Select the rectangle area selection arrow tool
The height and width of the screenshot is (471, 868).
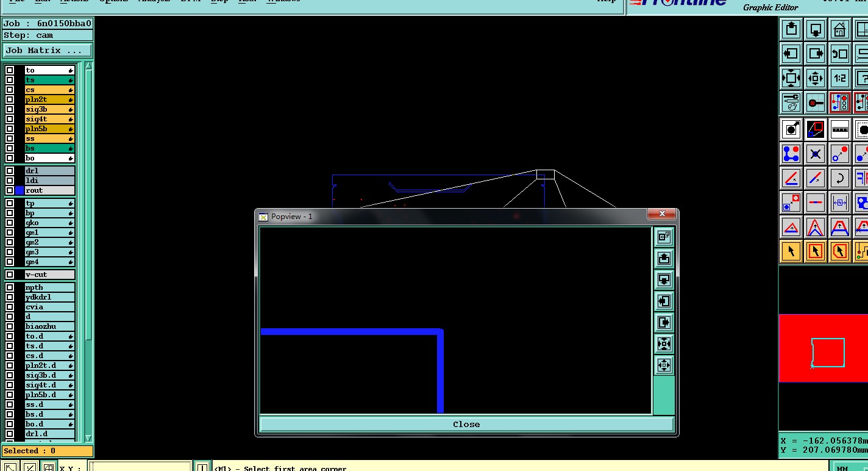pos(816,251)
